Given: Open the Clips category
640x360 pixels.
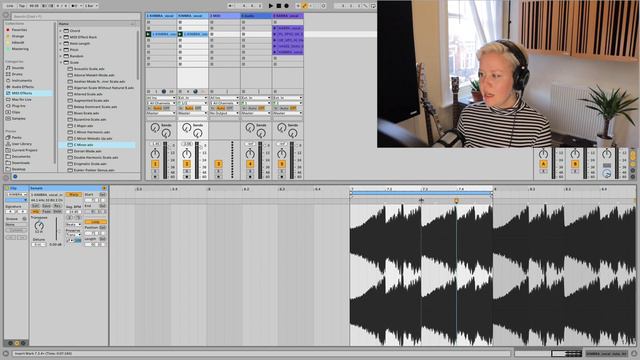Looking at the screenshot, I should 16,112.
